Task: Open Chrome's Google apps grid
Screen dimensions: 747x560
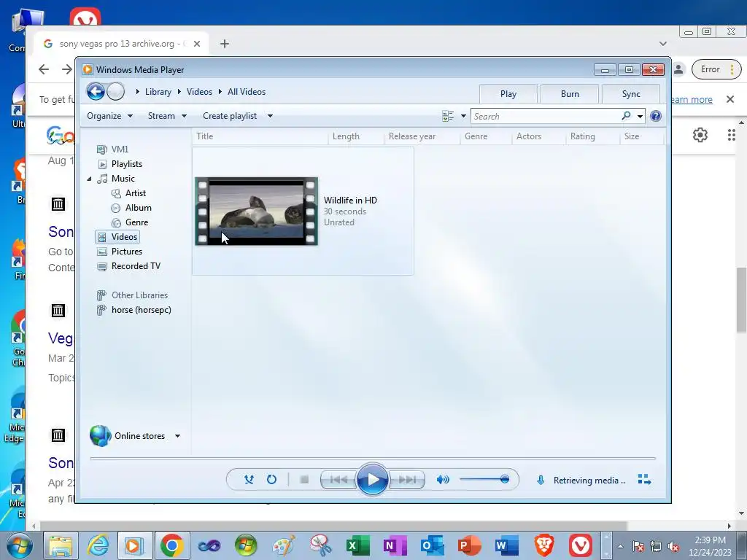Action: (x=731, y=135)
